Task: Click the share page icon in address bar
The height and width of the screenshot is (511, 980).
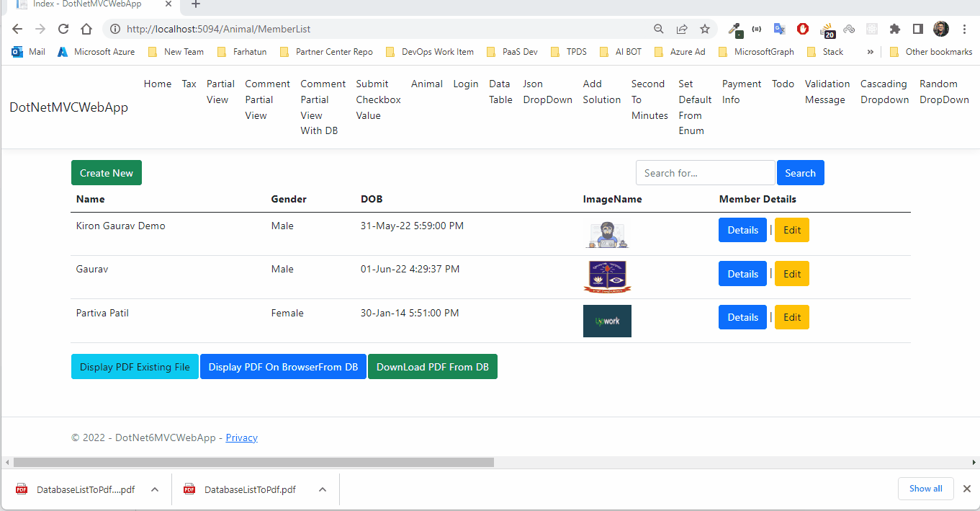Action: pos(682,29)
